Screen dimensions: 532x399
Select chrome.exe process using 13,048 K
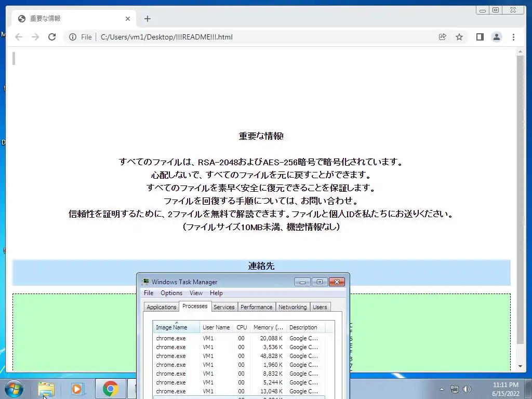(239, 391)
